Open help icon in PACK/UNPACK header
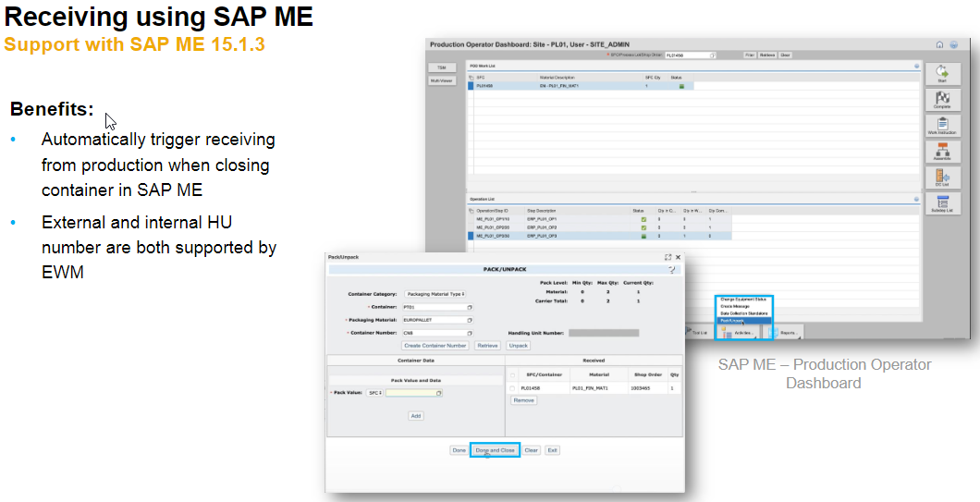The image size is (980, 502). pos(672,269)
